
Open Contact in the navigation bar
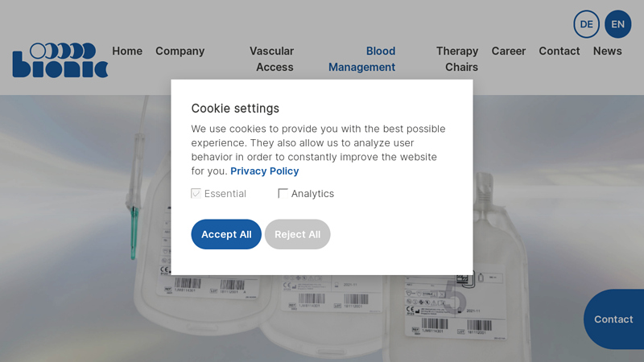click(559, 51)
